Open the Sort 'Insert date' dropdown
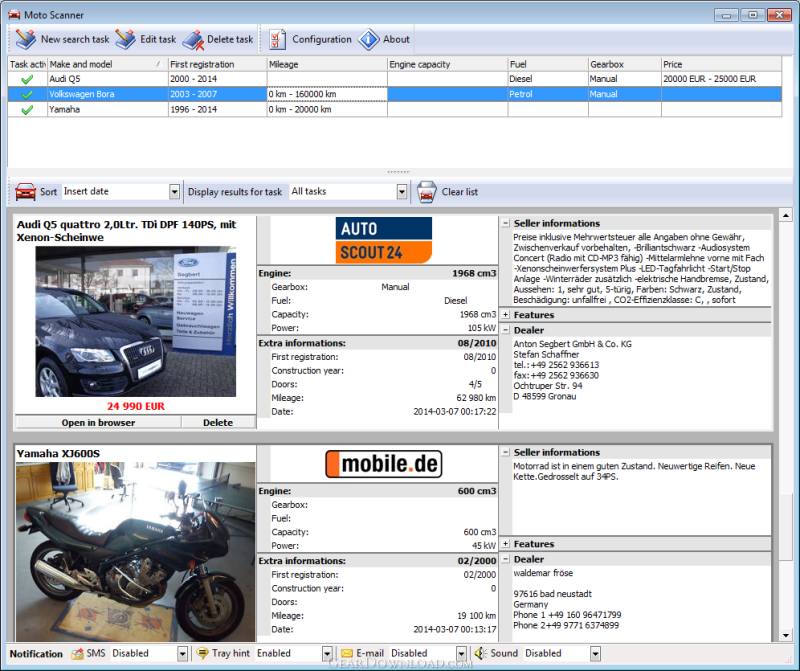The width and height of the screenshot is (800, 671). tap(174, 192)
